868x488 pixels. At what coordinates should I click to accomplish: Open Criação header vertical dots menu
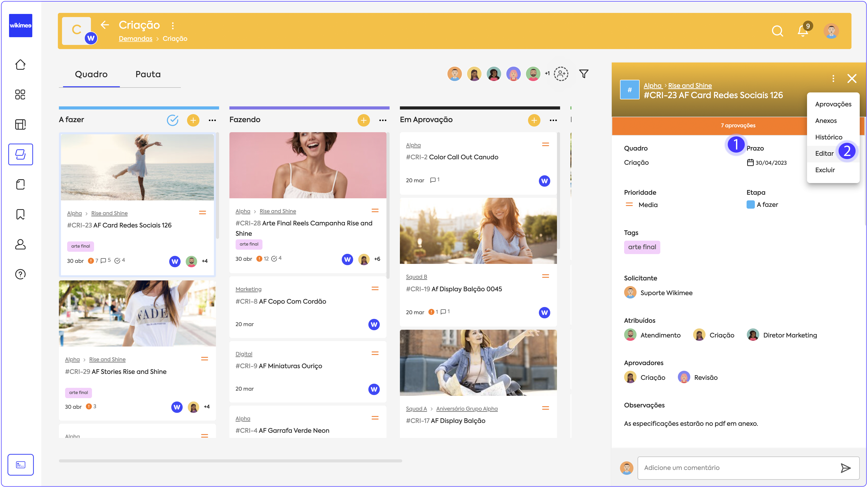(x=173, y=26)
